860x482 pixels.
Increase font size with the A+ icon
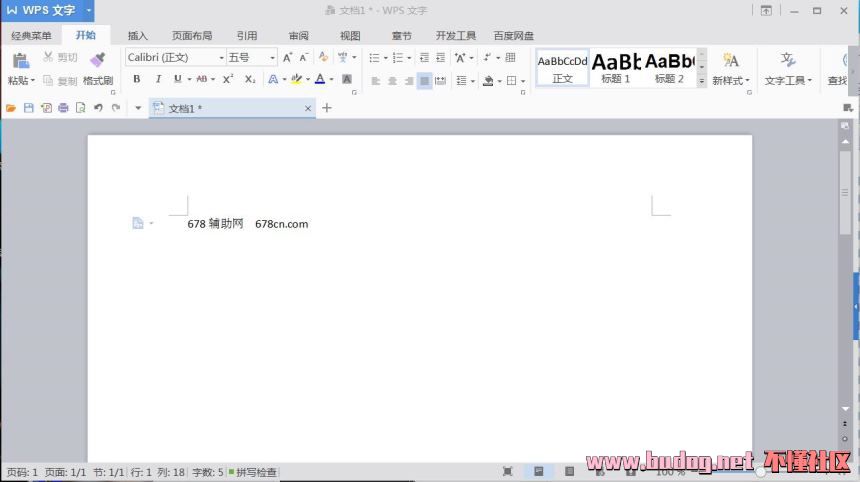(288, 58)
